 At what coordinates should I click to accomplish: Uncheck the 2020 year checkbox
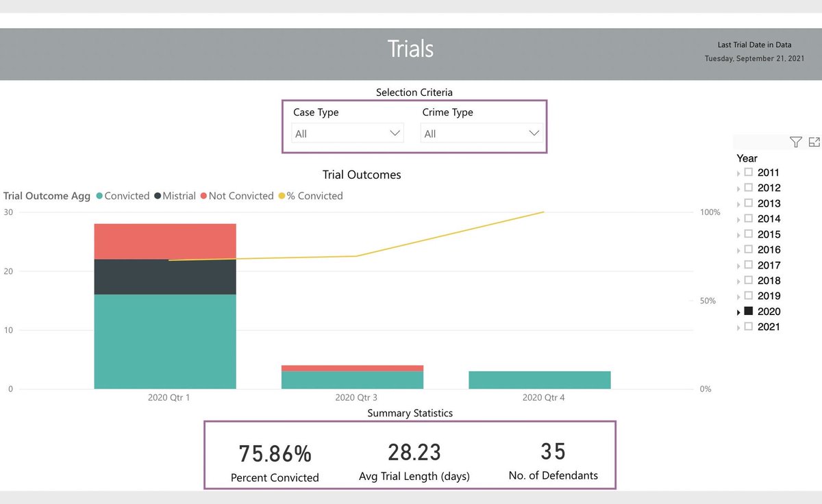(749, 311)
